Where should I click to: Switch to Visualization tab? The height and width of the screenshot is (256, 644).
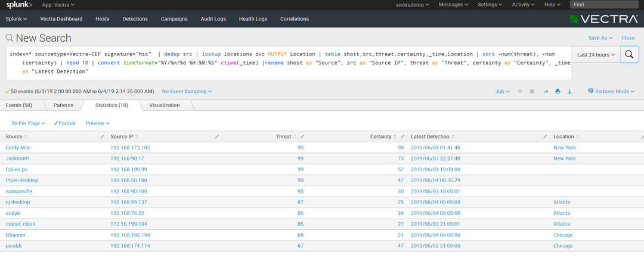pos(165,105)
